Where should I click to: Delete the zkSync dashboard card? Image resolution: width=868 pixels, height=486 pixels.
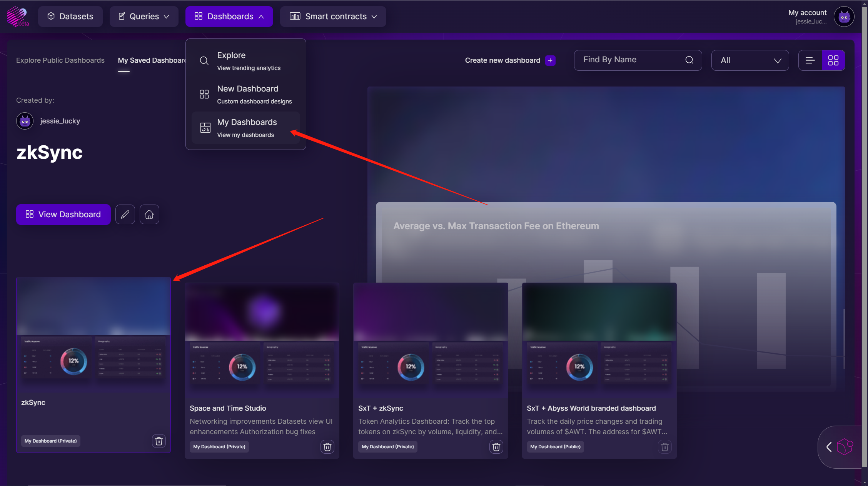(159, 441)
